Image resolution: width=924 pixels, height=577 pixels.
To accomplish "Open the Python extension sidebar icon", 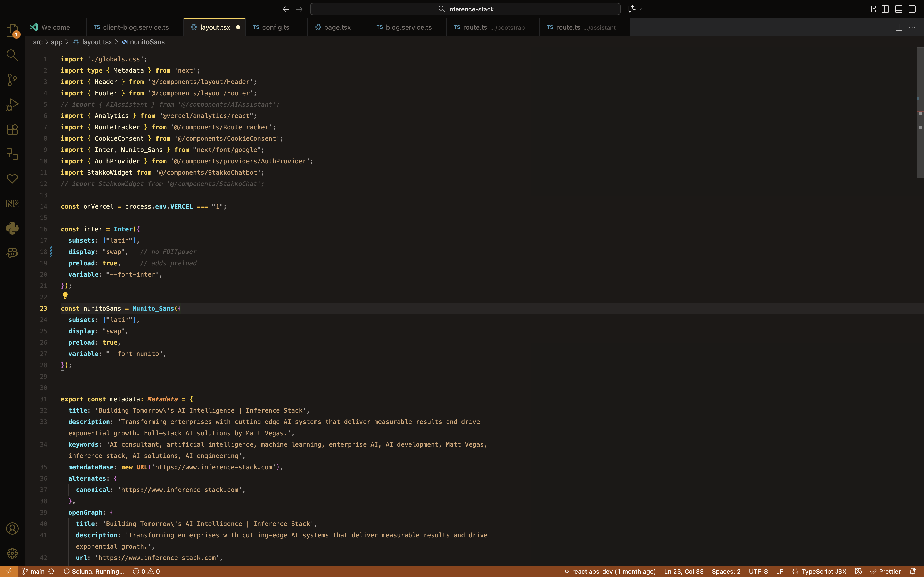I will (x=12, y=228).
